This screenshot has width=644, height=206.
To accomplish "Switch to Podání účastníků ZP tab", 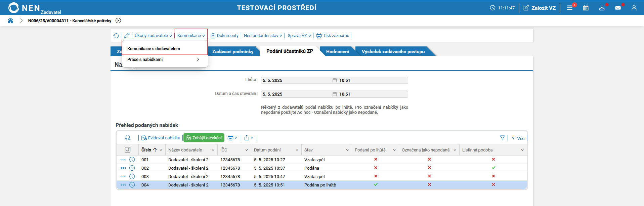I will (290, 51).
